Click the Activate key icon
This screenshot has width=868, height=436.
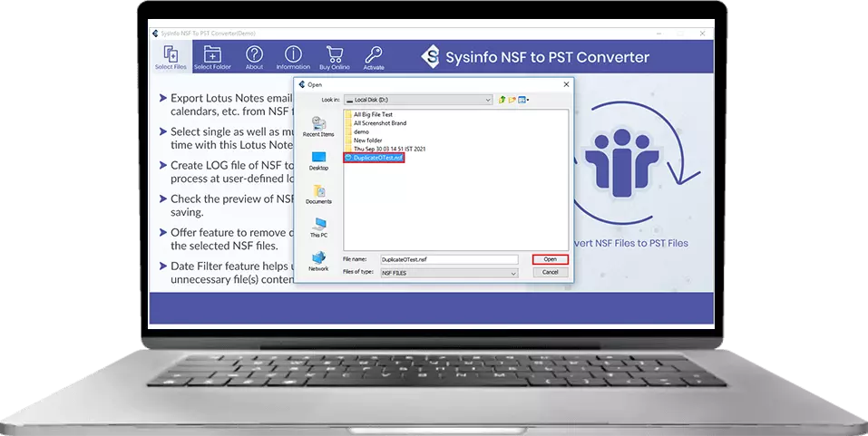(374, 57)
